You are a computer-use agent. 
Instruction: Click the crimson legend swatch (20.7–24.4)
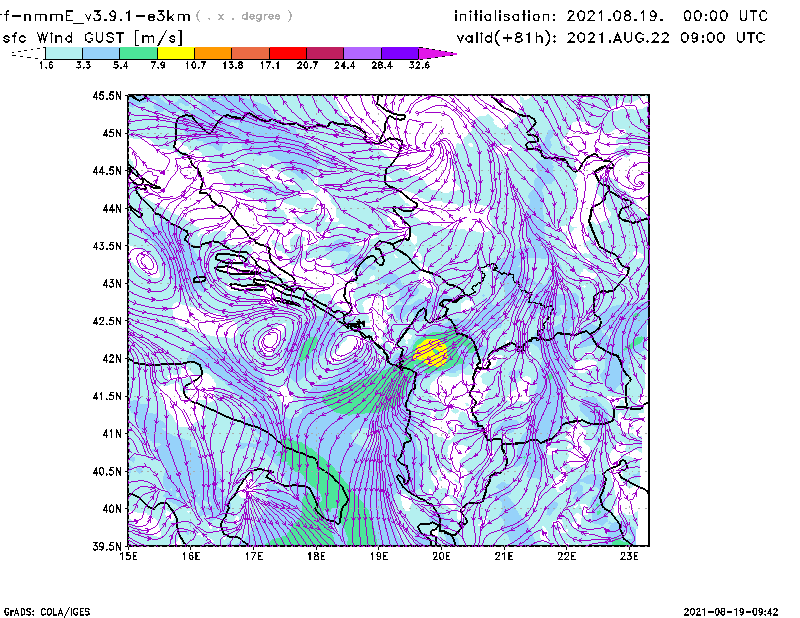pos(325,53)
